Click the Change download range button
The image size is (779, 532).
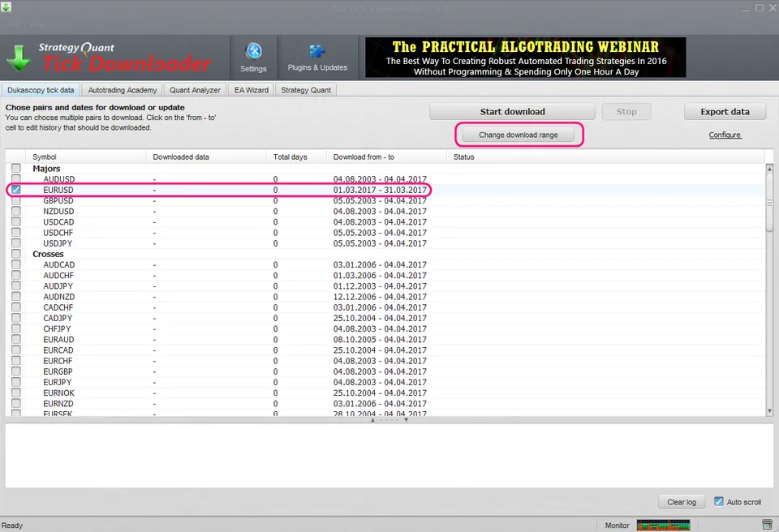pos(519,135)
